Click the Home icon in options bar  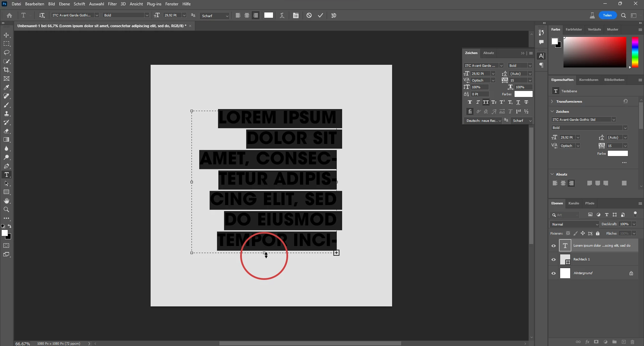click(9, 15)
